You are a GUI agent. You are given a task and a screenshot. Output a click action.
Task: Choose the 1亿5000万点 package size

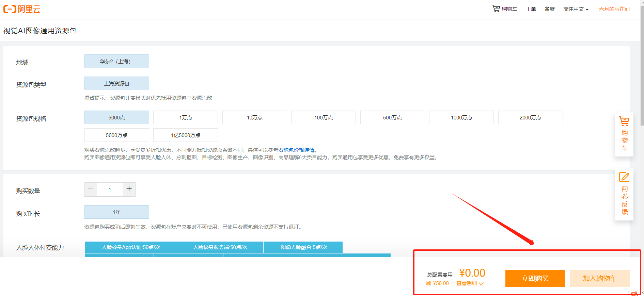pos(186,135)
